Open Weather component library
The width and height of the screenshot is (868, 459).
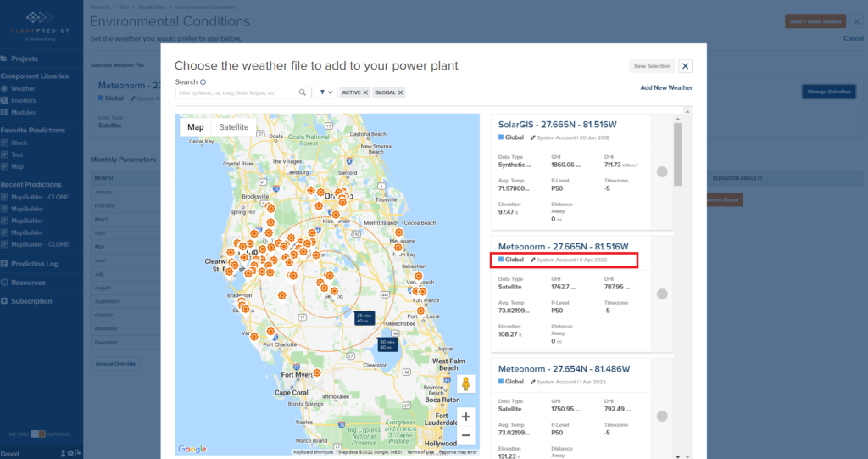[23, 89]
